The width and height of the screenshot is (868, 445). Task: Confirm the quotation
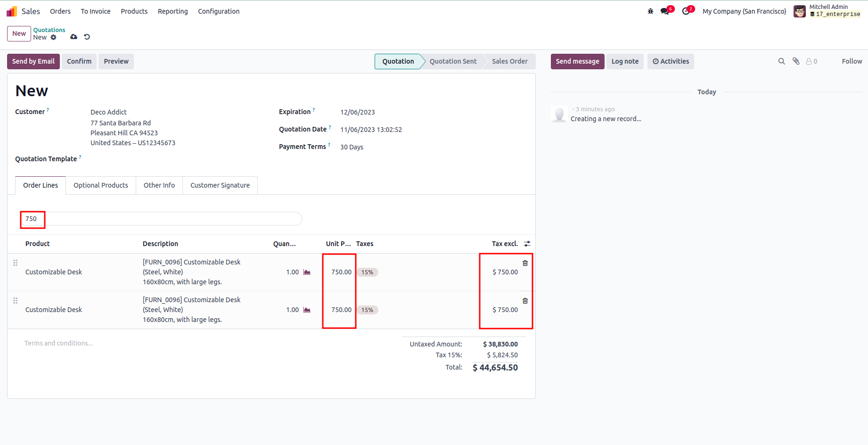(79, 61)
